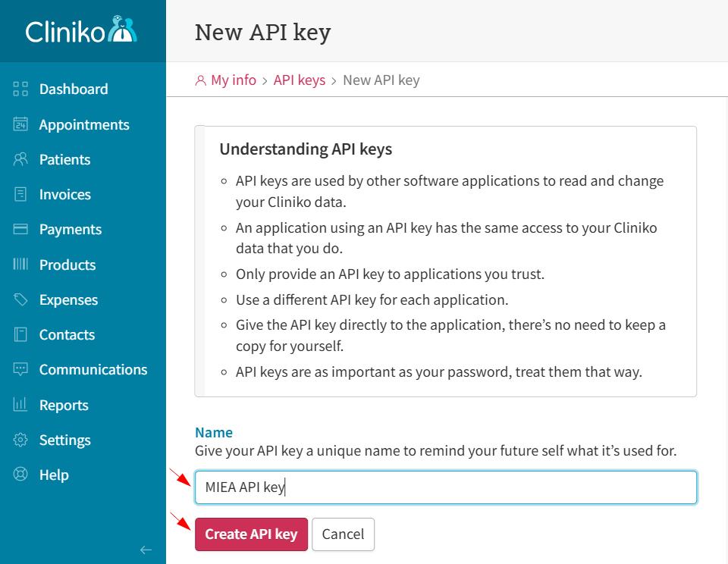This screenshot has width=728, height=564.
Task: Open the Dashboard from the sidebar
Action: click(73, 89)
